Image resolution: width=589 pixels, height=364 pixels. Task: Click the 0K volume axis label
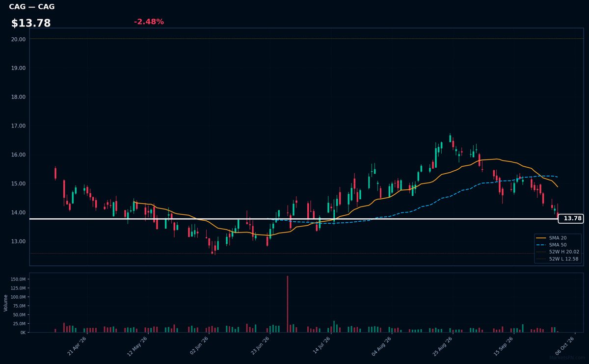pyautogui.click(x=23, y=332)
